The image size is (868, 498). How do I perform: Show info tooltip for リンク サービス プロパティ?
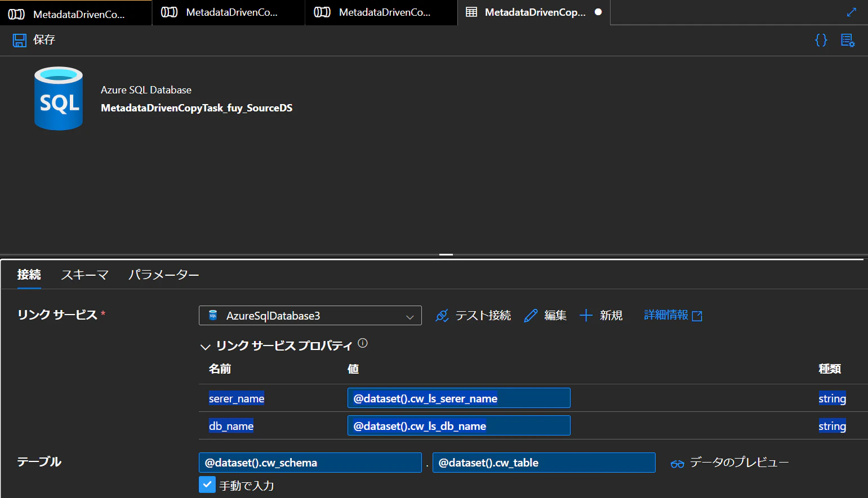[363, 343]
